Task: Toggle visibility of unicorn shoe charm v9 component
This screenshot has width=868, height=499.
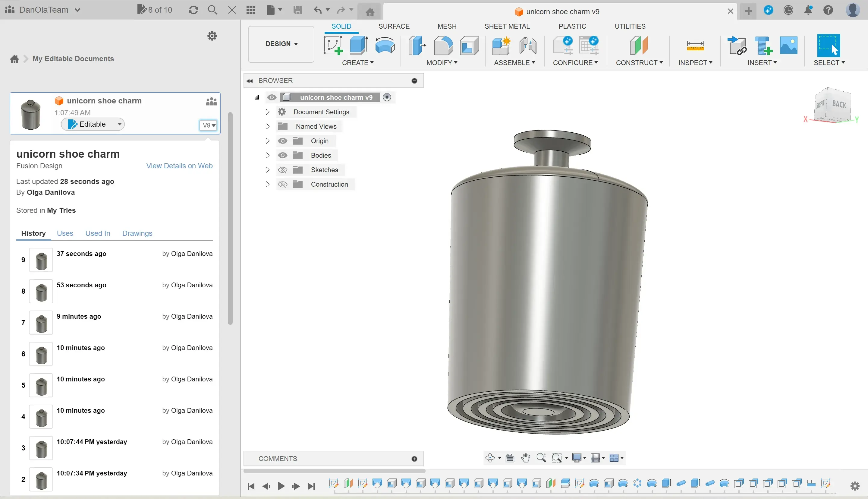Action: click(x=272, y=97)
